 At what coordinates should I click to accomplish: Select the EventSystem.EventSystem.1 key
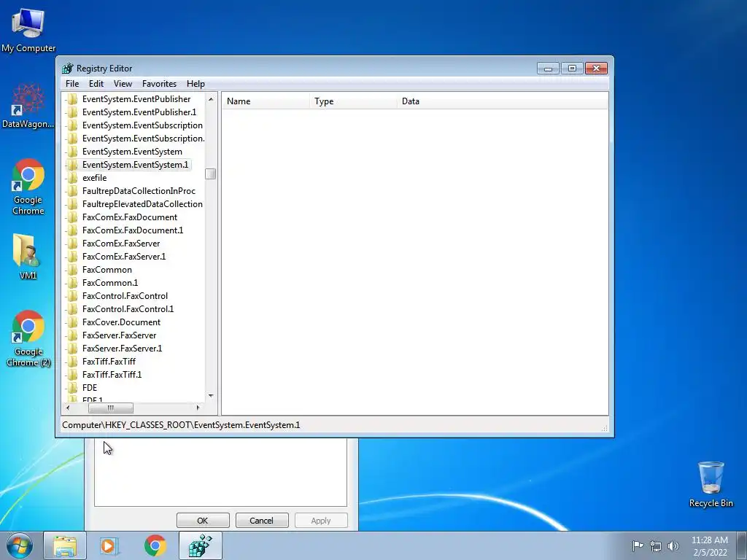coord(135,165)
